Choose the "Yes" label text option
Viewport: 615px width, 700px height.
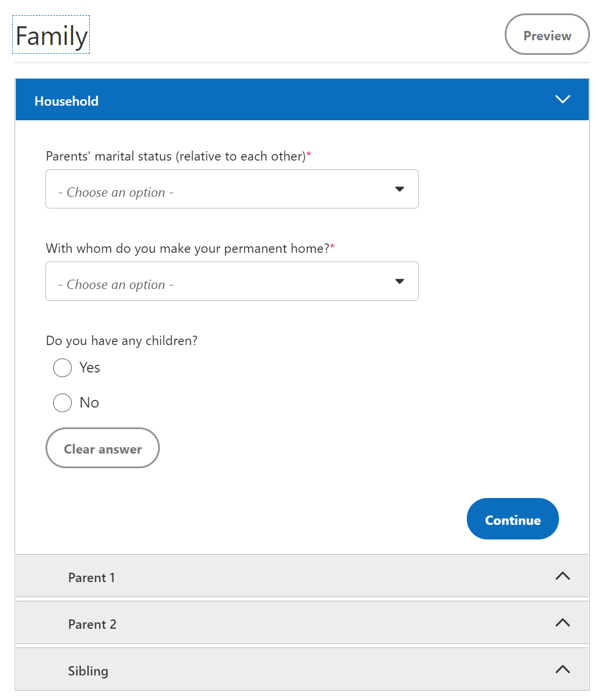tap(90, 368)
